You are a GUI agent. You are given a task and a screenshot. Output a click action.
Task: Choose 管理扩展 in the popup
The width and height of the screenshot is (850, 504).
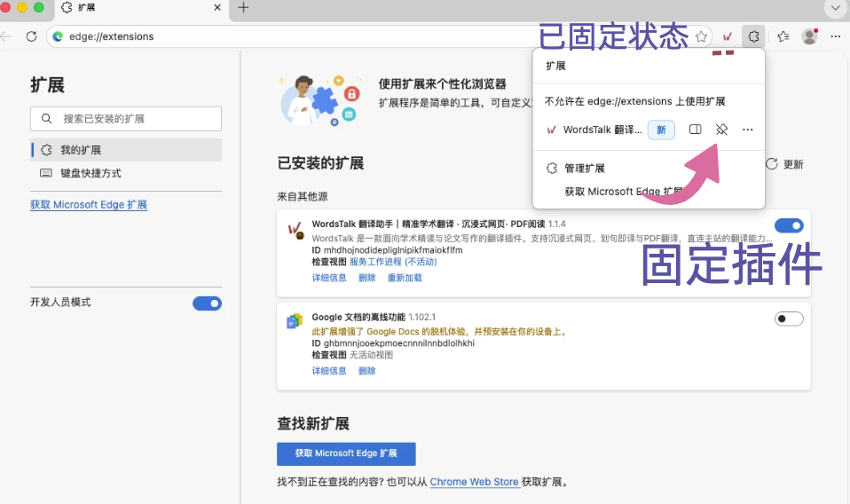pos(585,168)
